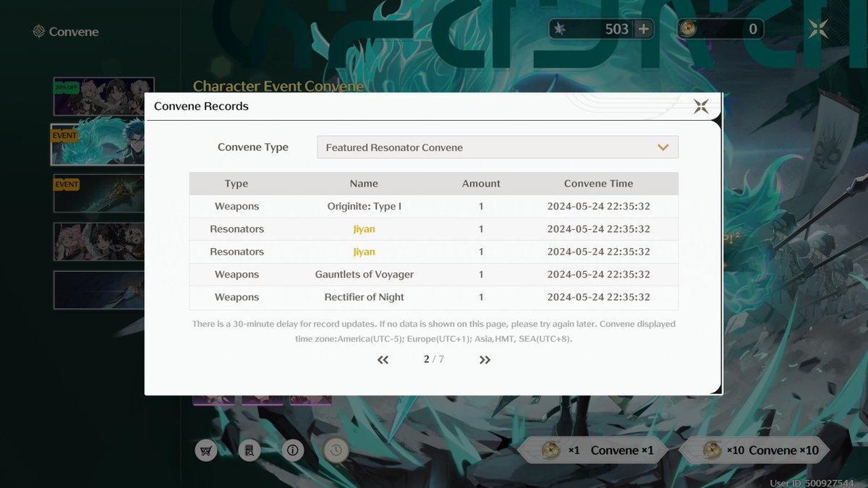
Task: Click the Amount column header
Action: 481,184
